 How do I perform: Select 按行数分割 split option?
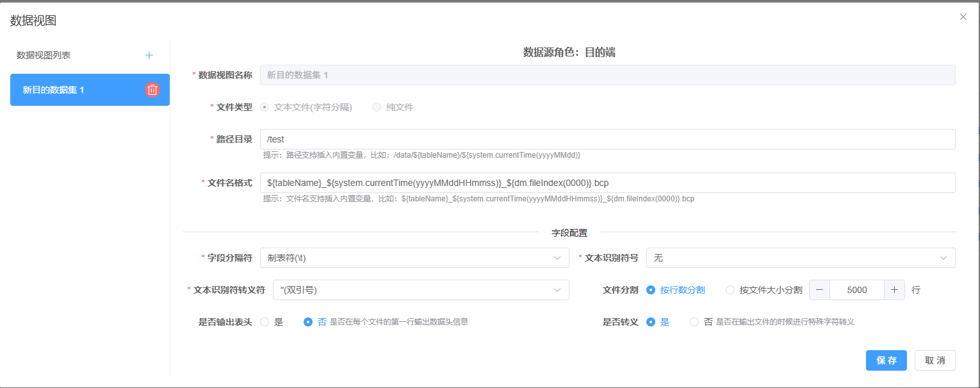click(x=651, y=290)
